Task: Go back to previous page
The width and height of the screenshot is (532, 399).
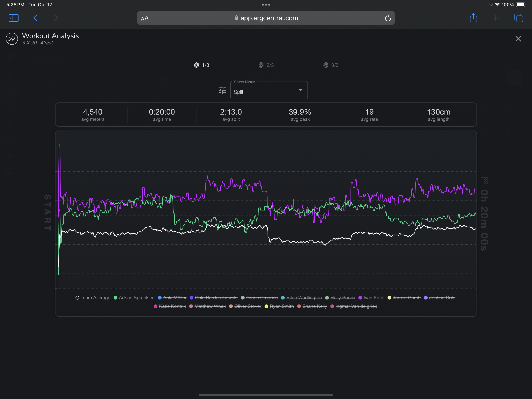Action: pyautogui.click(x=35, y=18)
